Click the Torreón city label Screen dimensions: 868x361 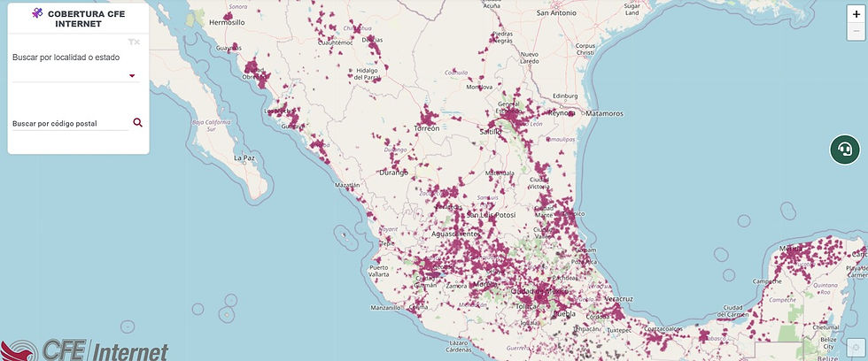point(427,128)
